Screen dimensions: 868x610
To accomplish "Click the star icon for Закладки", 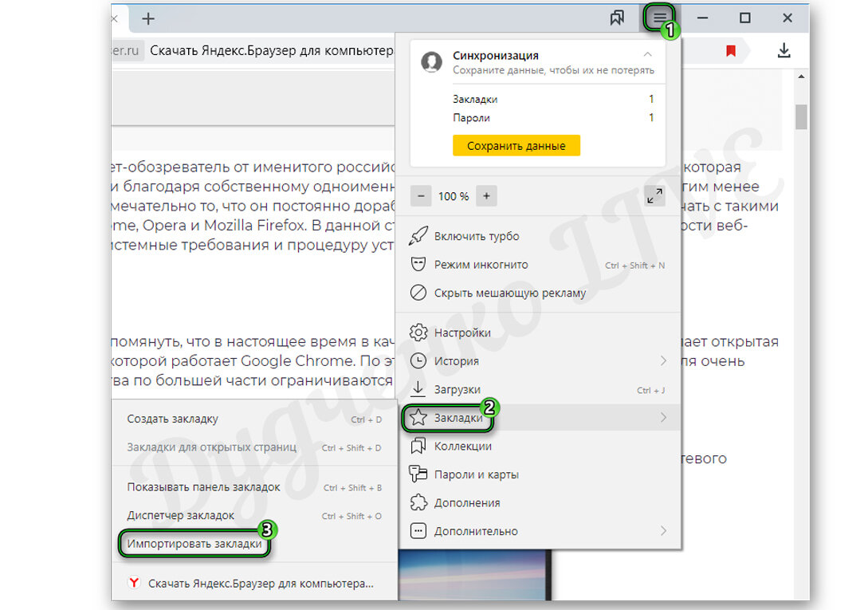I will [418, 418].
